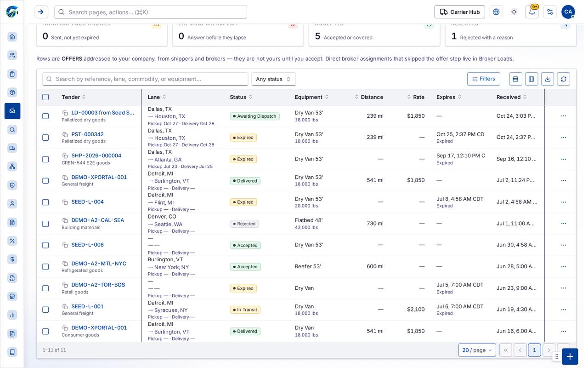Sort by the Expires column header

click(449, 97)
